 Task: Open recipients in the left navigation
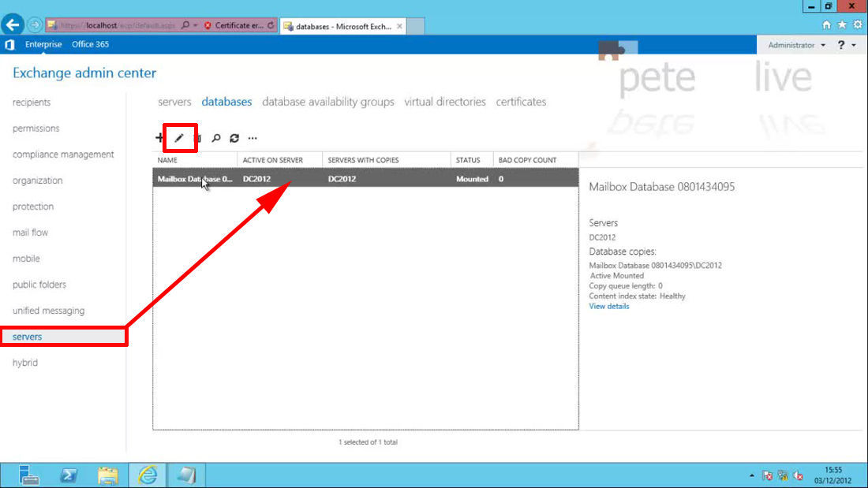point(32,102)
